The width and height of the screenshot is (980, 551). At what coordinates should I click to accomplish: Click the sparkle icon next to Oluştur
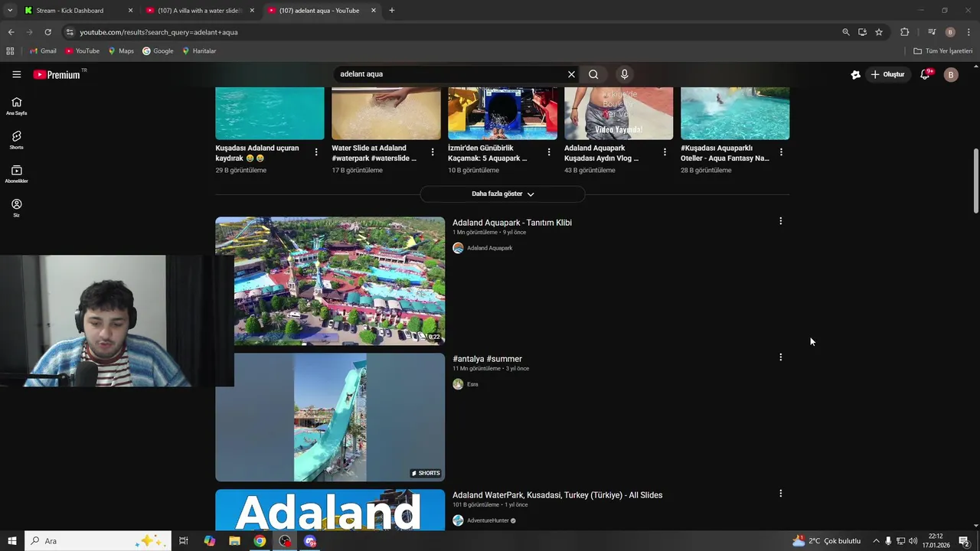[x=855, y=74]
